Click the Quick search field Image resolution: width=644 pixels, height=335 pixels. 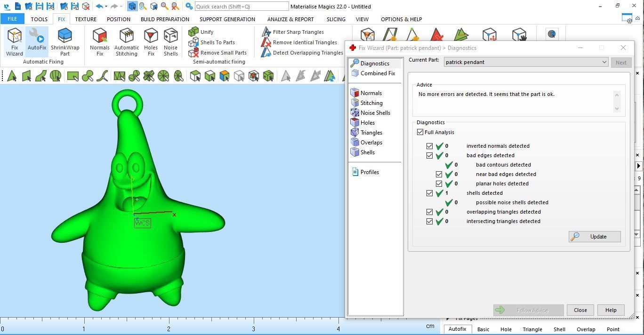point(241,7)
